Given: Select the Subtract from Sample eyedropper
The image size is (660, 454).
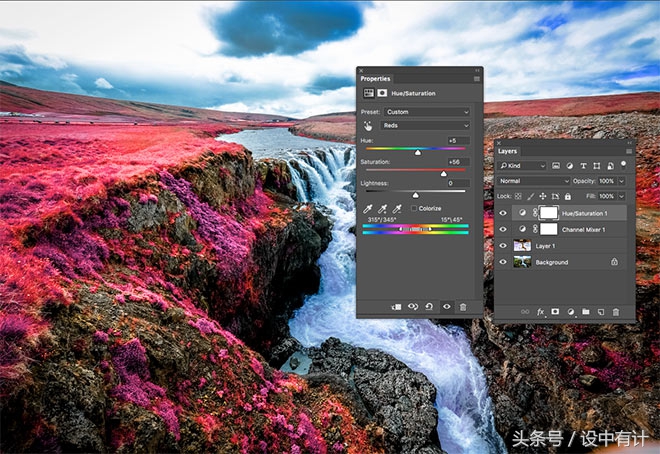Looking at the screenshot, I should (397, 208).
